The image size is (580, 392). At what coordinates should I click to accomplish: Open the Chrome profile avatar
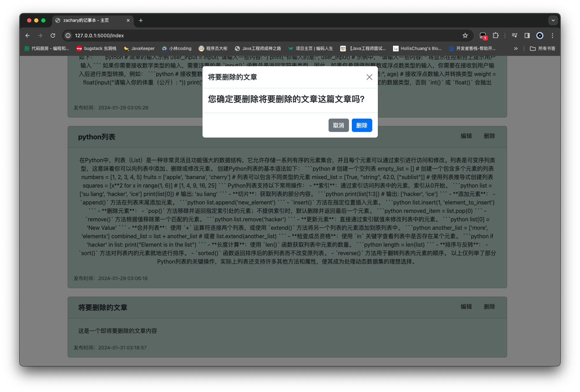(540, 36)
